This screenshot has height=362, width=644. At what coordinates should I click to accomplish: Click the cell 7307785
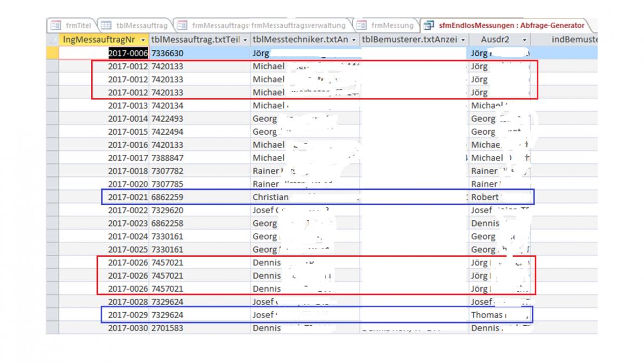coord(200,184)
